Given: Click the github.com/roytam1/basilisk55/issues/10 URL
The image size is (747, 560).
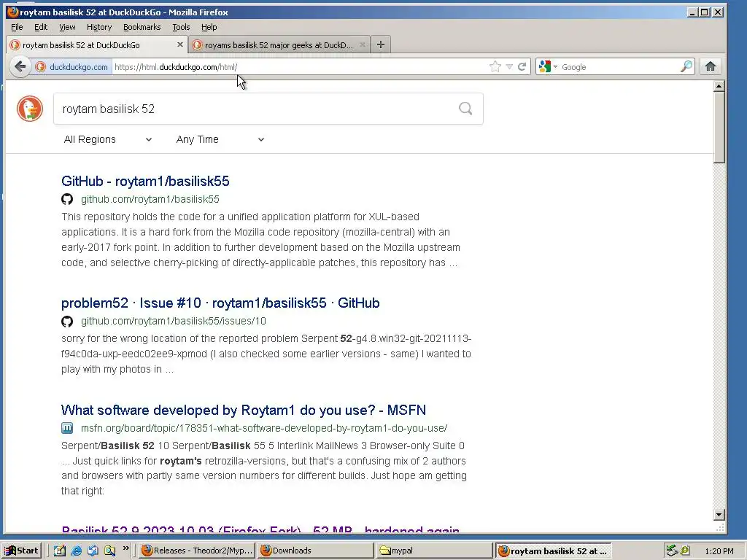Looking at the screenshot, I should pos(174,321).
